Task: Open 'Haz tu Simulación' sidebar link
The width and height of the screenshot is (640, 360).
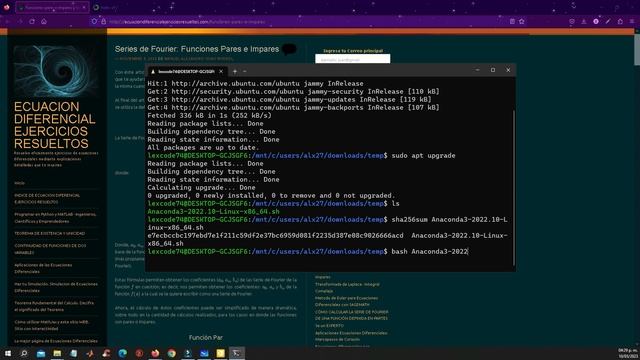Action: coord(56,287)
